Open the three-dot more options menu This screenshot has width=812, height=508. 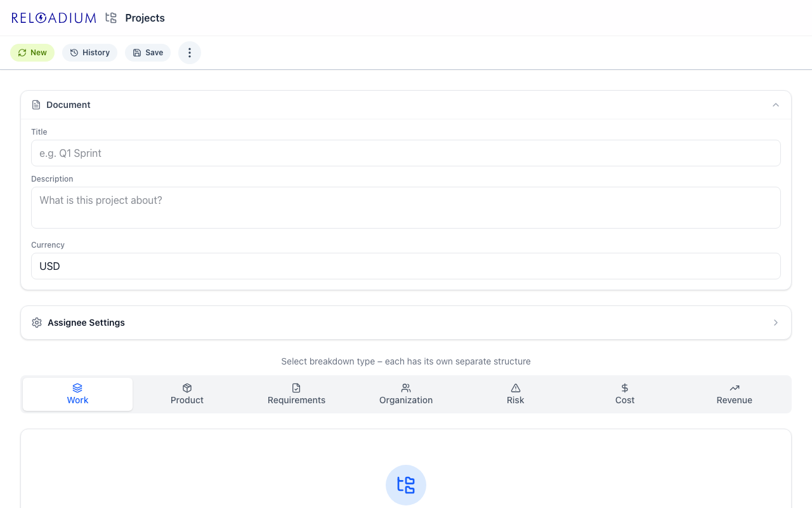tap(189, 53)
